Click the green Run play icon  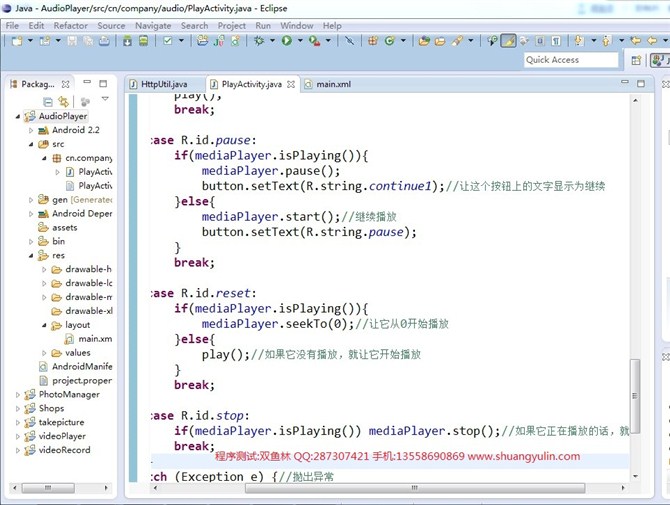point(287,41)
